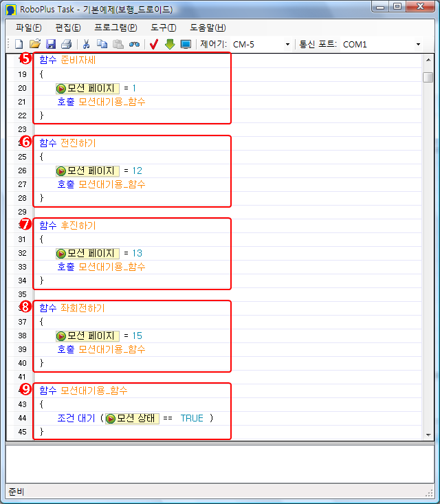Screen dimensions: 440x504
Task: Click line number 23
Action: [x=22, y=129]
